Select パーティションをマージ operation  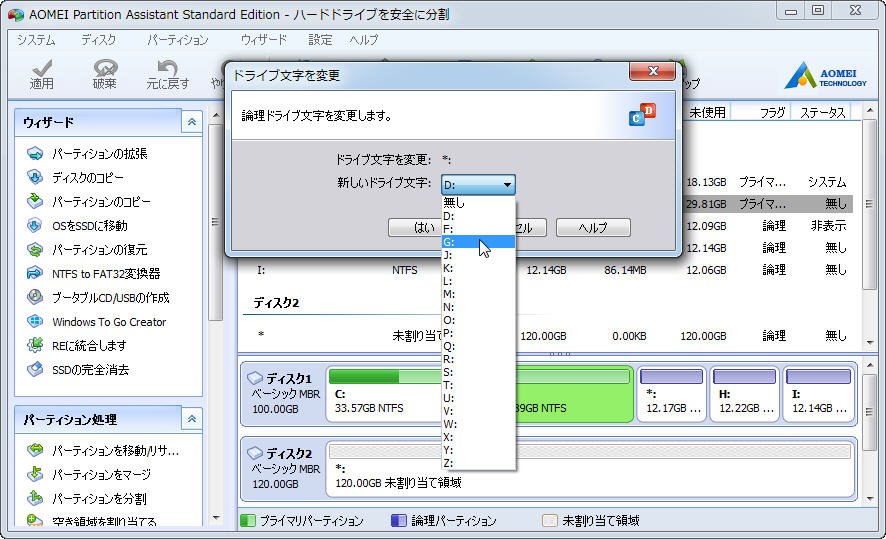tap(101, 475)
